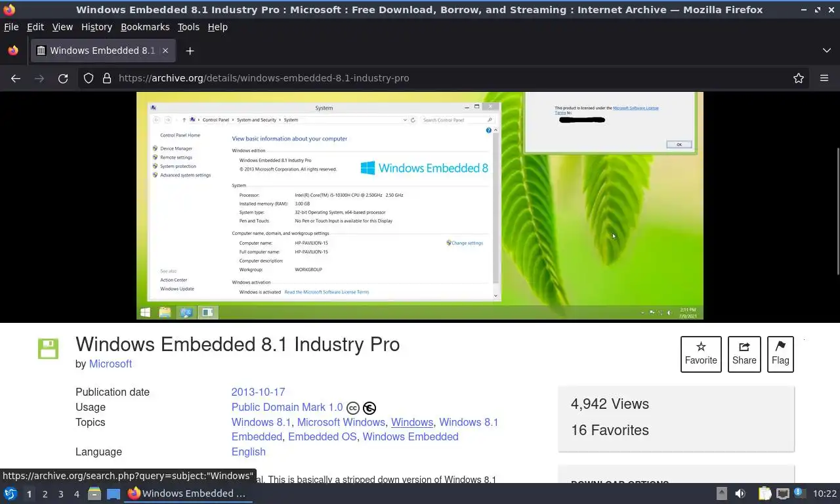Click the Windows Embedded screenshot preview image
Image resolution: width=840 pixels, height=504 pixels.
tap(420, 205)
